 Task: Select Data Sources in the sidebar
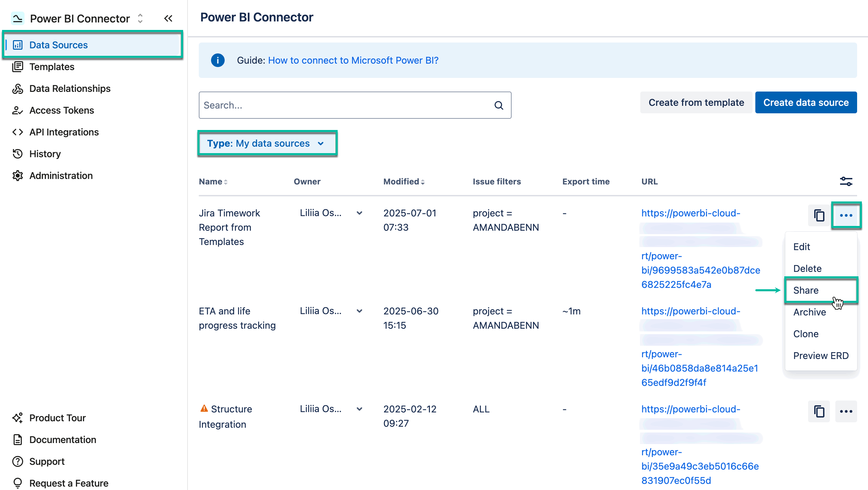point(58,45)
